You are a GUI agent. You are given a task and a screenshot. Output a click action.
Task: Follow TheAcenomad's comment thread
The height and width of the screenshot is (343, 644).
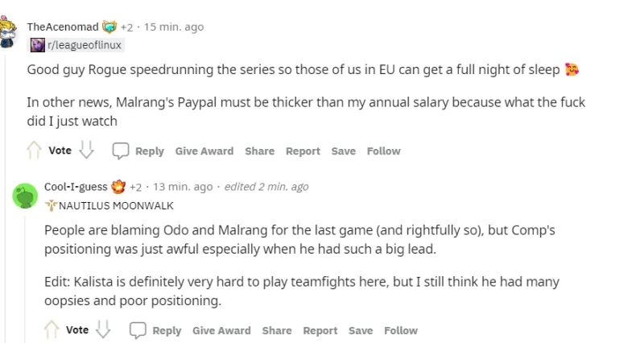[x=383, y=151]
